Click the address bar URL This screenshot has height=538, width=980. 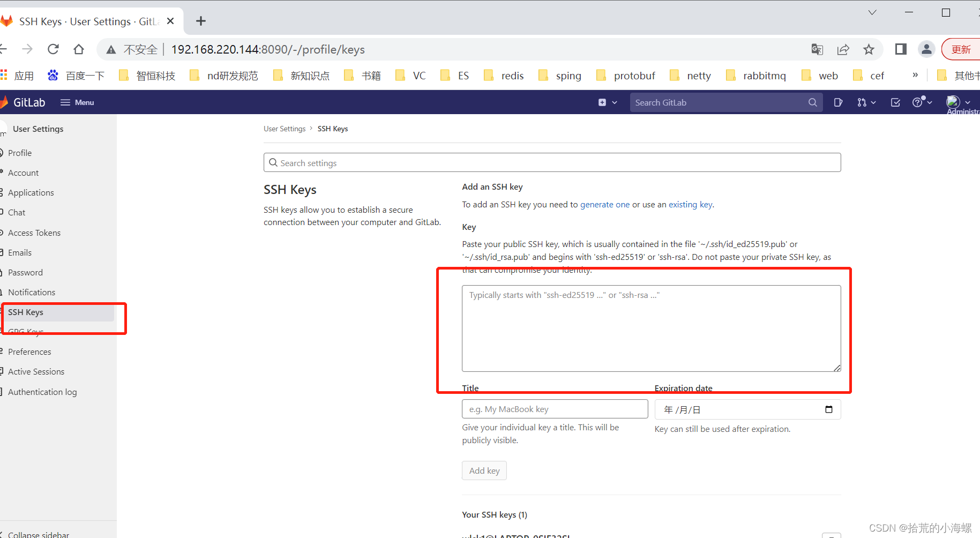[268, 49]
